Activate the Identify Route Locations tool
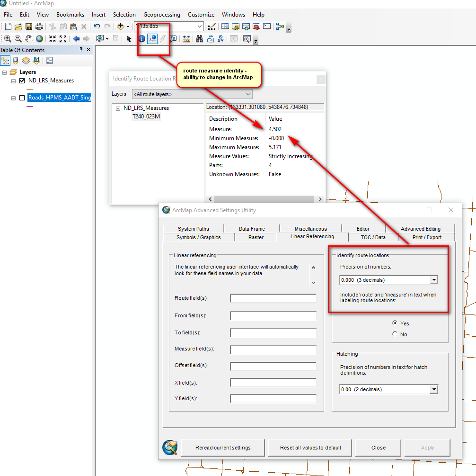Screen dimensions: 476x476 152,38
